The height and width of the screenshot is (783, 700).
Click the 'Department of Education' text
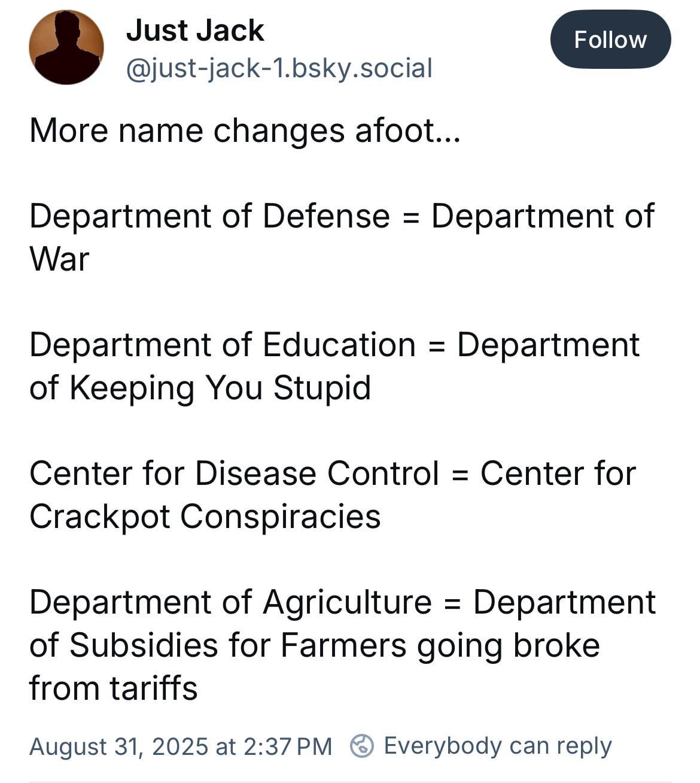point(222,345)
